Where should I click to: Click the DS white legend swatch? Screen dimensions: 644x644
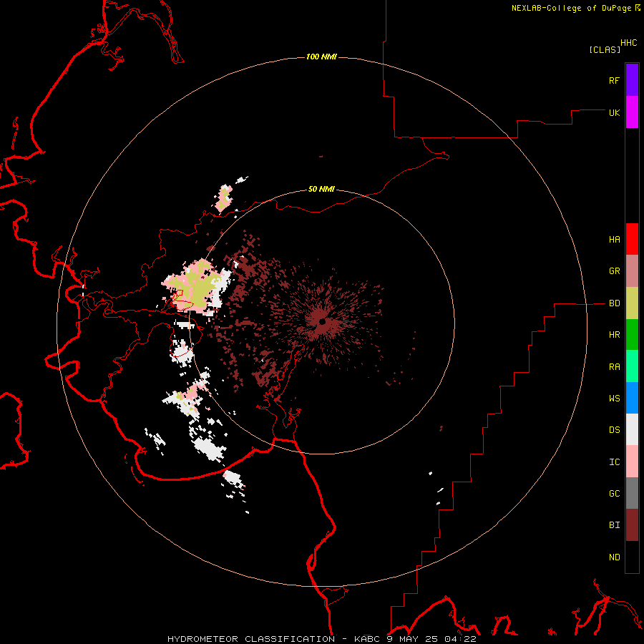coord(632,429)
